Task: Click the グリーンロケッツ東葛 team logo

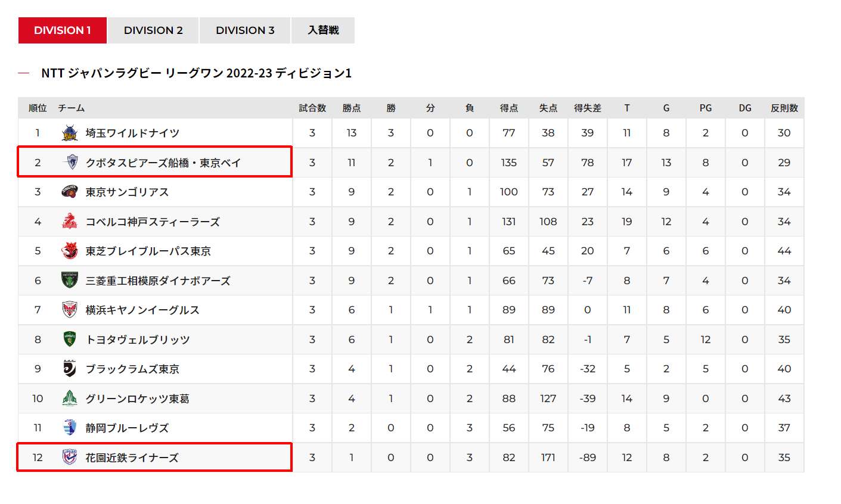Action: pyautogui.click(x=70, y=399)
